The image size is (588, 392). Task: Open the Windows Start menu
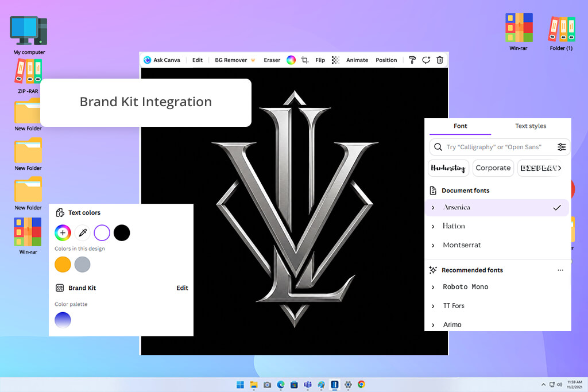click(x=241, y=385)
